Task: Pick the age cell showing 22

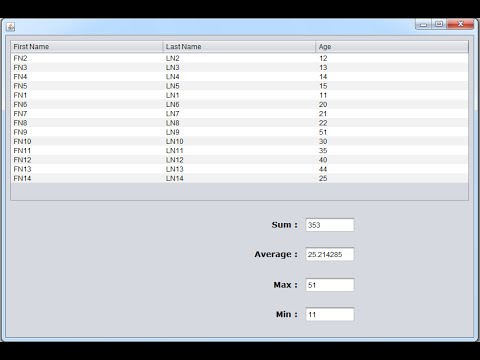Action: (x=392, y=123)
